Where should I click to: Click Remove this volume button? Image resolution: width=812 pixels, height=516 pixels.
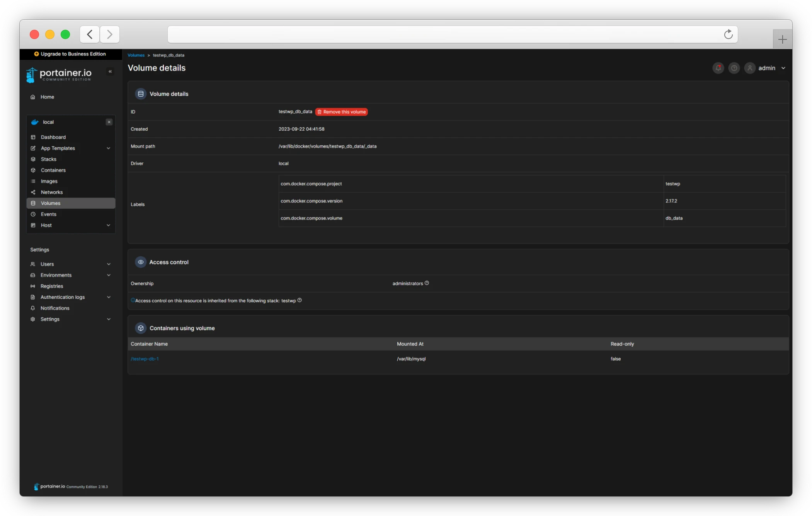pyautogui.click(x=341, y=112)
